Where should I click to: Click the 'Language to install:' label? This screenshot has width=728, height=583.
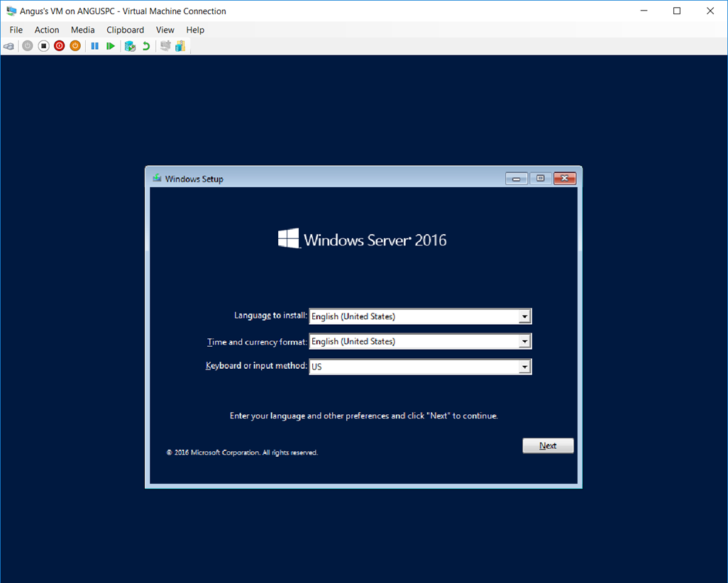pos(270,316)
